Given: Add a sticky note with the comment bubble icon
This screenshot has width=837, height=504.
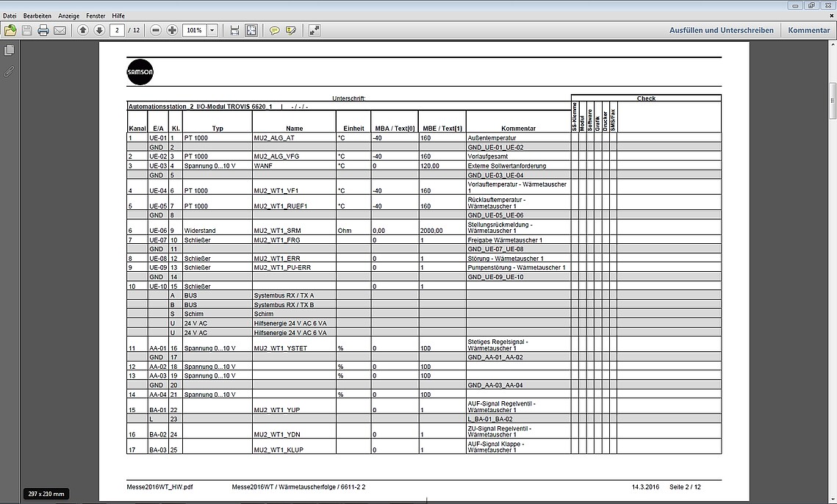Looking at the screenshot, I should tap(274, 30).
